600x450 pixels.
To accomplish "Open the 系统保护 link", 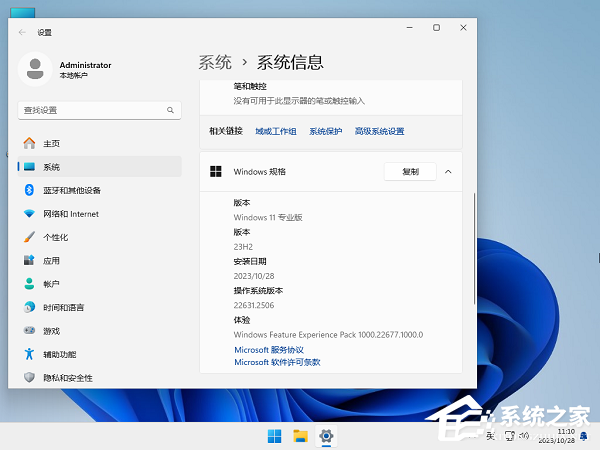I will (326, 131).
